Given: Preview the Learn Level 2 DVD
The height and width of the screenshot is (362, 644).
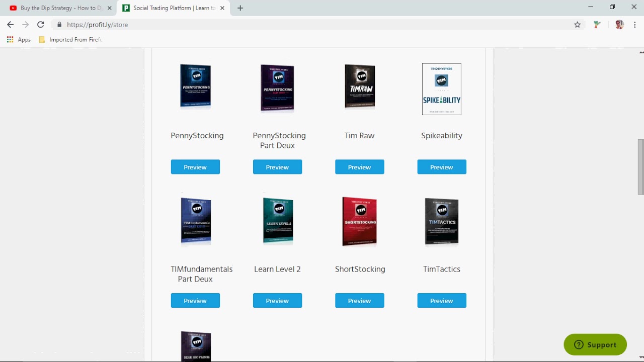Looking at the screenshot, I should tap(277, 301).
